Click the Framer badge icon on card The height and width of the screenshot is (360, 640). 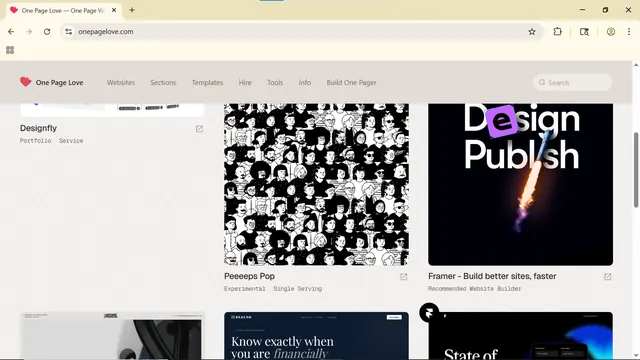[x=429, y=313]
